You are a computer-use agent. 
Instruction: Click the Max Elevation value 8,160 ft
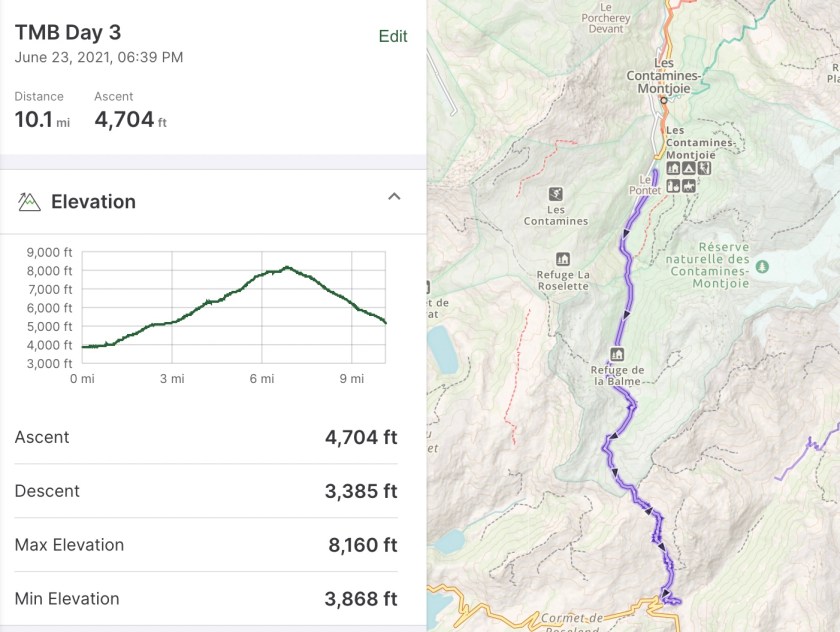click(360, 545)
